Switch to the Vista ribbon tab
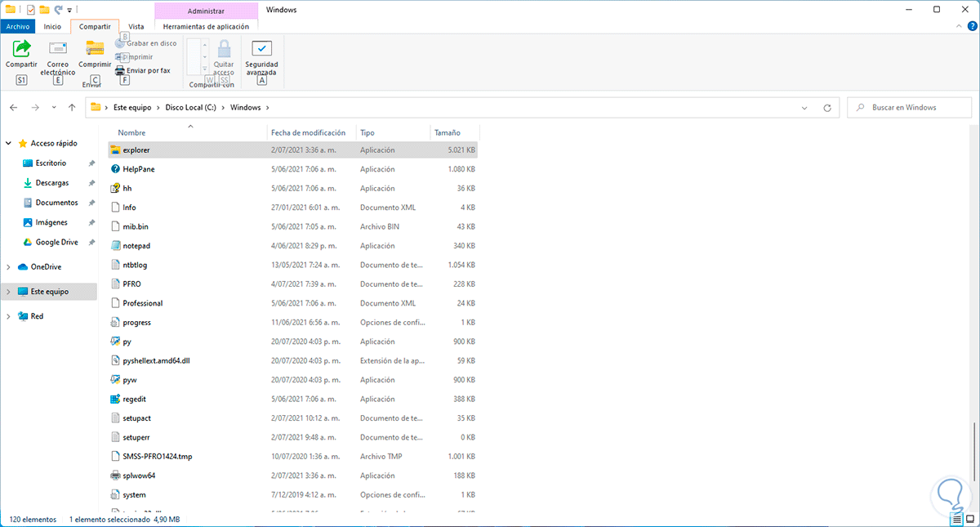 (x=136, y=27)
